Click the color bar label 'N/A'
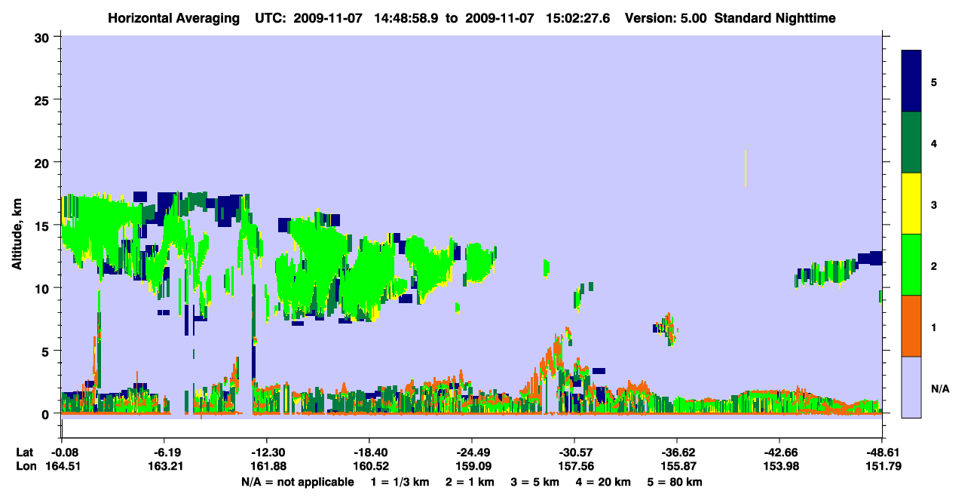The image size is (980, 503). [x=939, y=388]
